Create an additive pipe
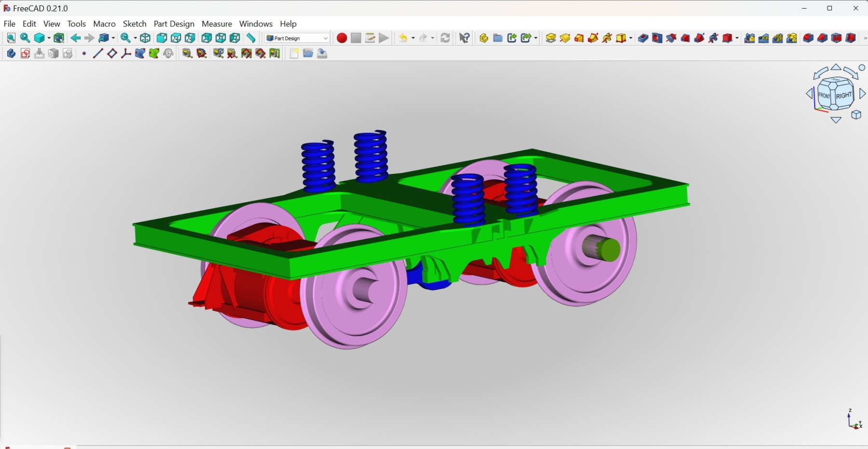The image size is (868, 449). pyautogui.click(x=593, y=38)
